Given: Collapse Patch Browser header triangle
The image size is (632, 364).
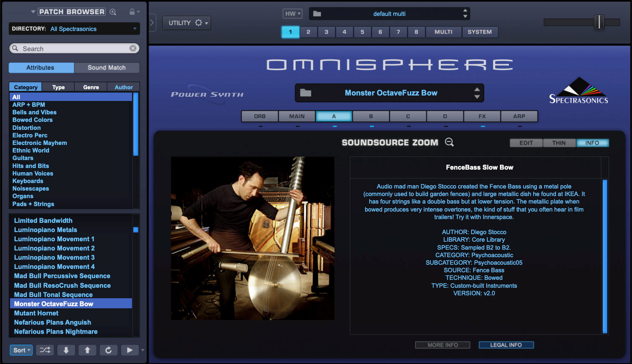Looking at the screenshot, I should [x=33, y=12].
